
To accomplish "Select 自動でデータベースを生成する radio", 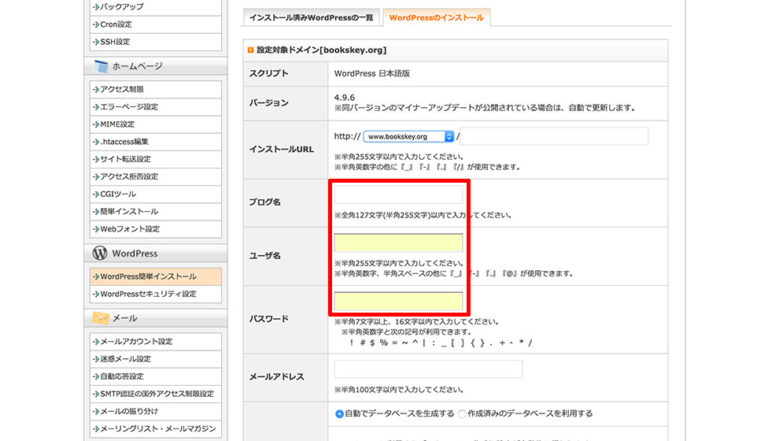I will (339, 414).
